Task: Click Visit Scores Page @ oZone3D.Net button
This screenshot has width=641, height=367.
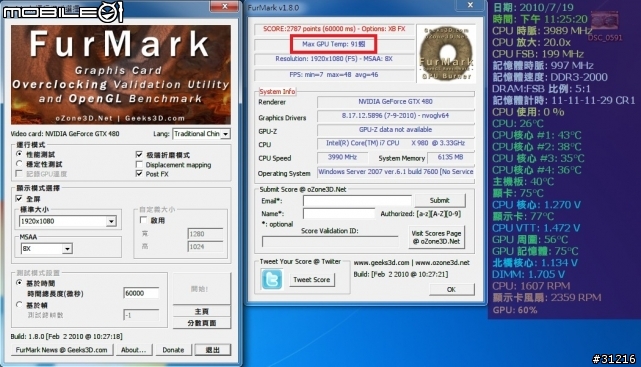Action: pyautogui.click(x=436, y=237)
